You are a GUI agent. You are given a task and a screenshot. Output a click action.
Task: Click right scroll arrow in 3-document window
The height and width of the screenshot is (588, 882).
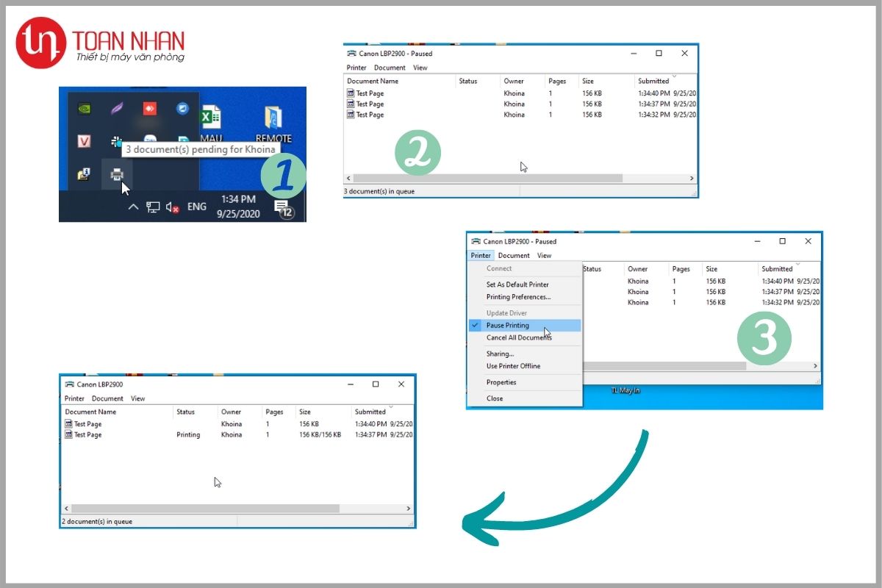691,178
